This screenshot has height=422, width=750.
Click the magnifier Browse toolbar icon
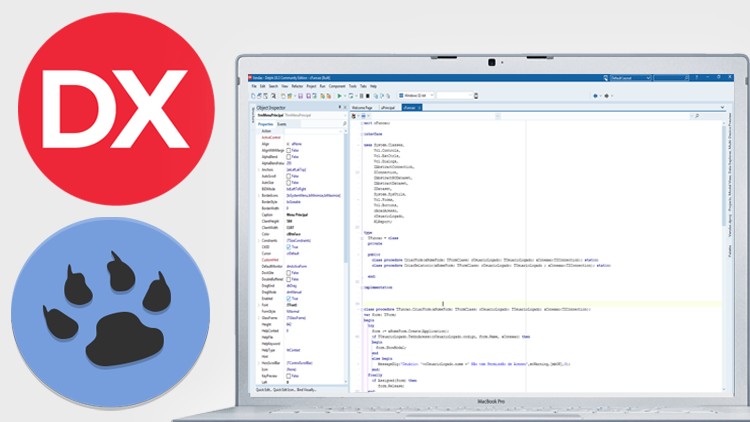273,96
